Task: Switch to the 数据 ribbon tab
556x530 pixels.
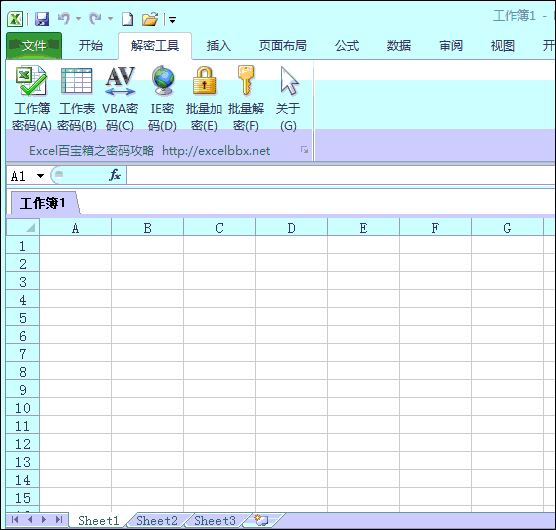Action: click(399, 45)
